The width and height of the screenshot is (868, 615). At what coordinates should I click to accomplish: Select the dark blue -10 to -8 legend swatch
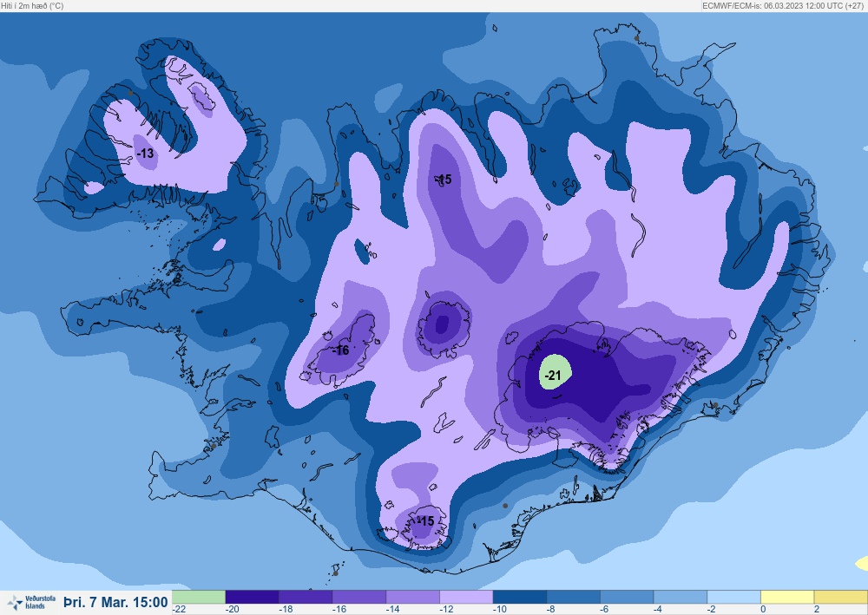(519, 597)
